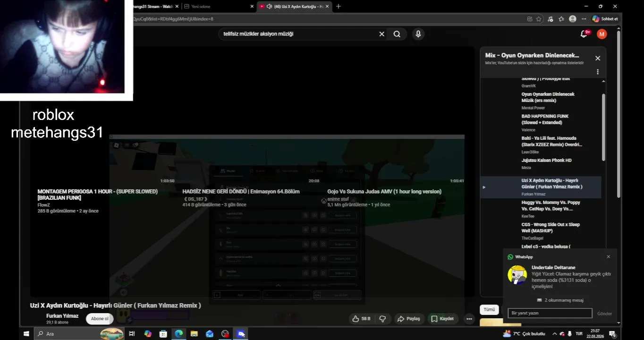This screenshot has height=340, width=644.
Task: Play Balti - Ya Lili playlist item
Action: pyautogui.click(x=551, y=141)
